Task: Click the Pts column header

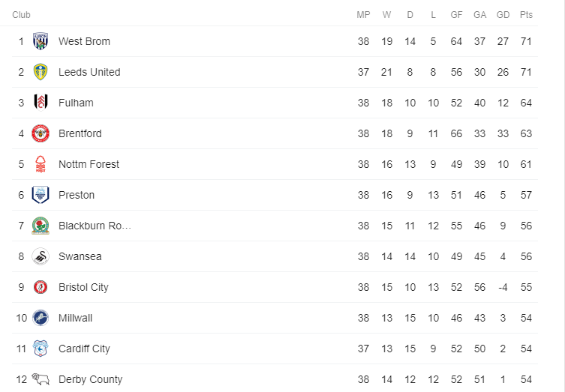Action: 526,15
